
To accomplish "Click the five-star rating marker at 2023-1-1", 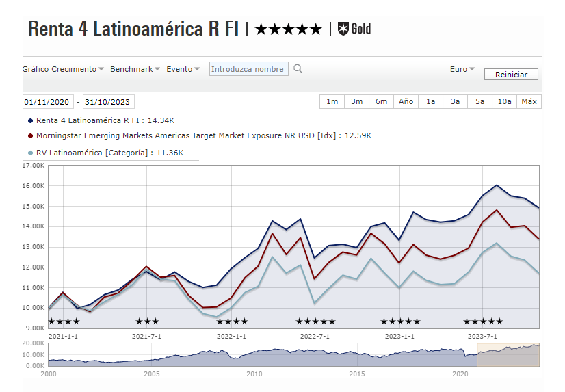I will point(400,322).
